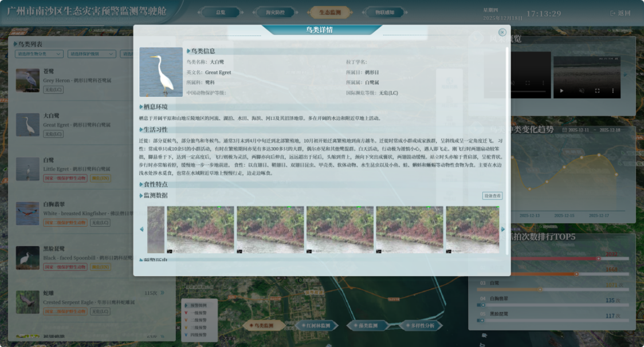Click the 四级预警 legend marker
The height and width of the screenshot is (347, 644).
[186, 334]
